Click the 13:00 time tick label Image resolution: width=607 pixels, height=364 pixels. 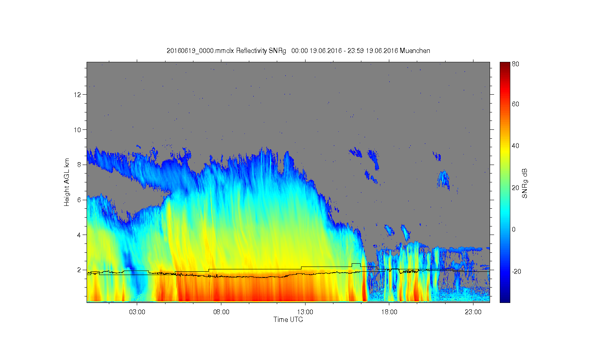click(305, 312)
